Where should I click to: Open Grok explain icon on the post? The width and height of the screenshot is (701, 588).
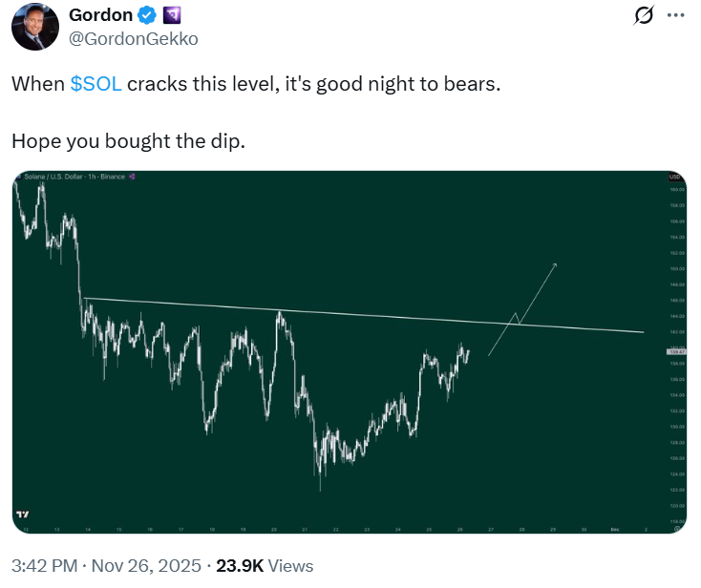[x=644, y=16]
